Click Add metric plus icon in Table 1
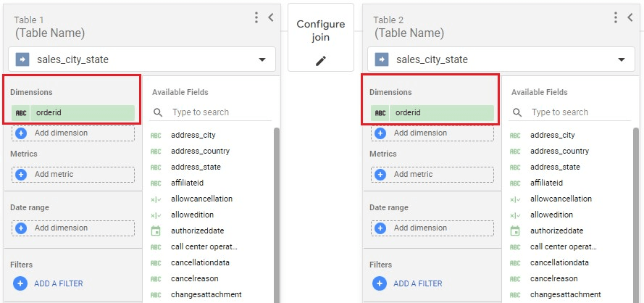 (21, 175)
